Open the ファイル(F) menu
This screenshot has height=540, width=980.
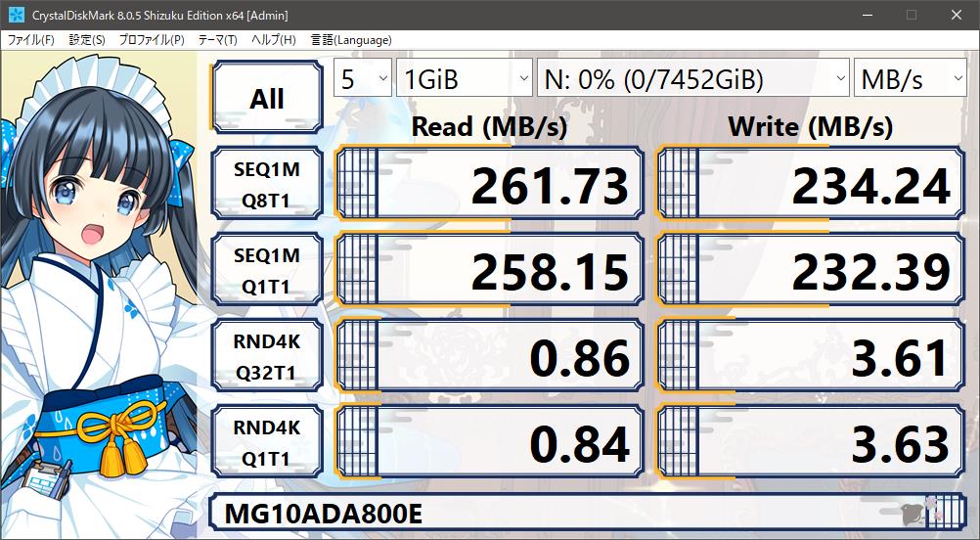tap(30, 40)
